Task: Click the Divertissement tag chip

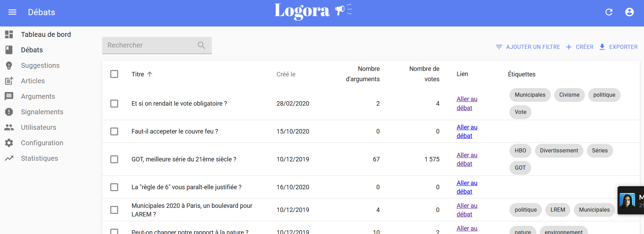Action: tap(559, 151)
